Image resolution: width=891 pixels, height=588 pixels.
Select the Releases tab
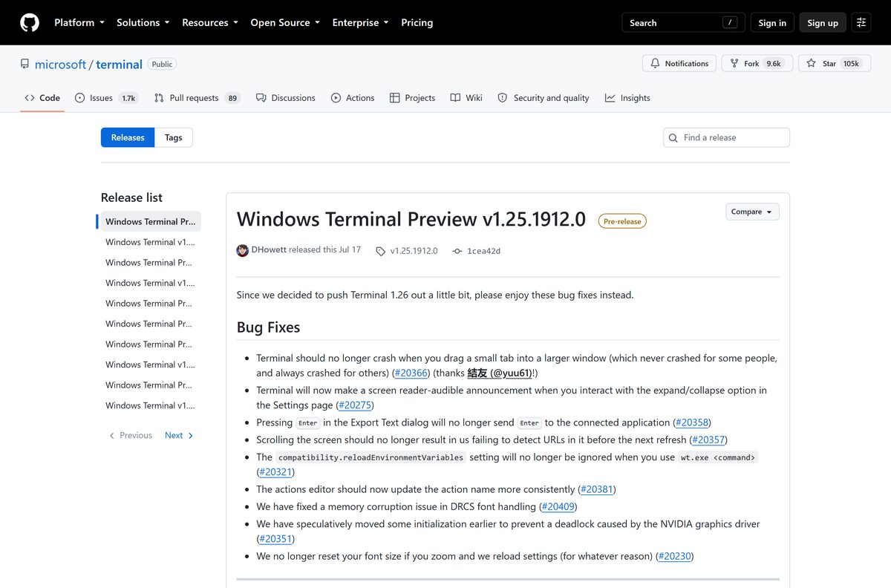128,137
